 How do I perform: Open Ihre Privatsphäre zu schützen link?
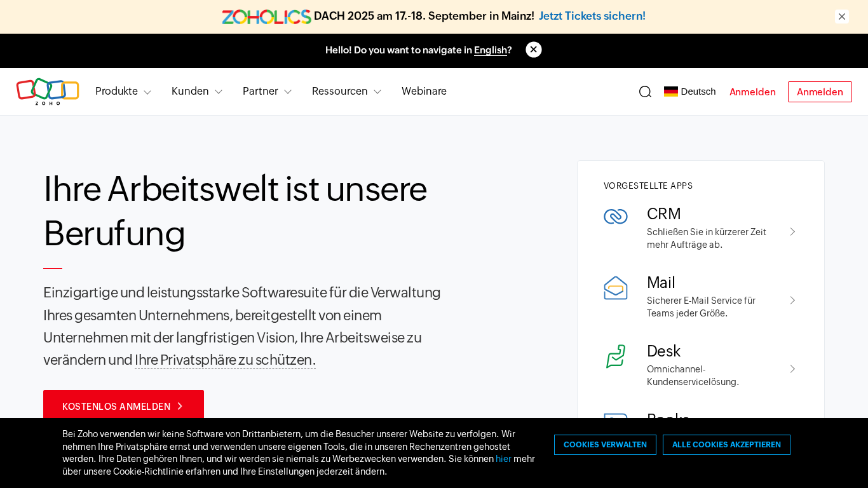point(225,360)
